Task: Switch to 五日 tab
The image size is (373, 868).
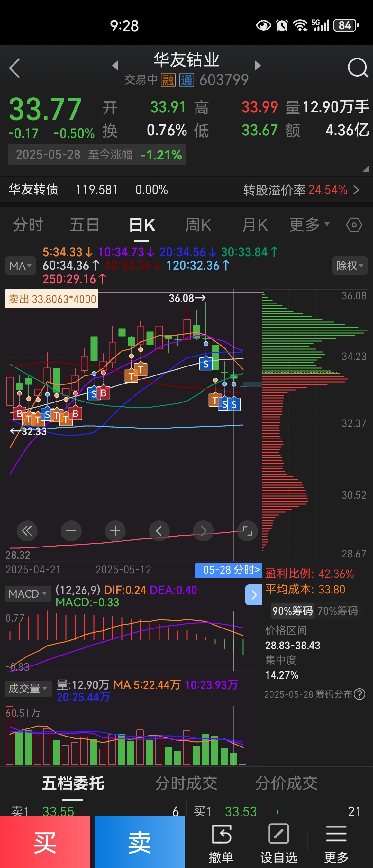Action: pyautogui.click(x=85, y=225)
